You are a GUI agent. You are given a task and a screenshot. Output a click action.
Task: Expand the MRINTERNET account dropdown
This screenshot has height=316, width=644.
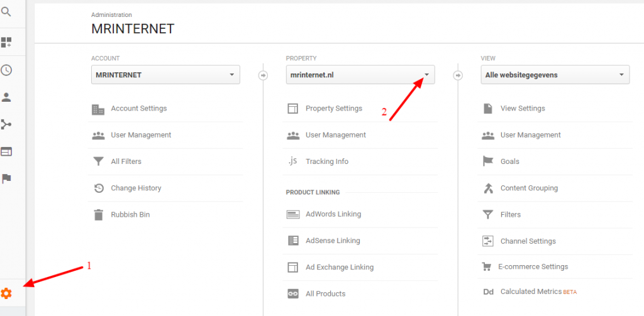tap(165, 75)
